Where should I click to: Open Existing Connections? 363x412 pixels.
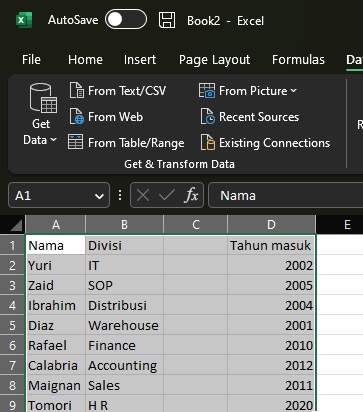point(265,143)
